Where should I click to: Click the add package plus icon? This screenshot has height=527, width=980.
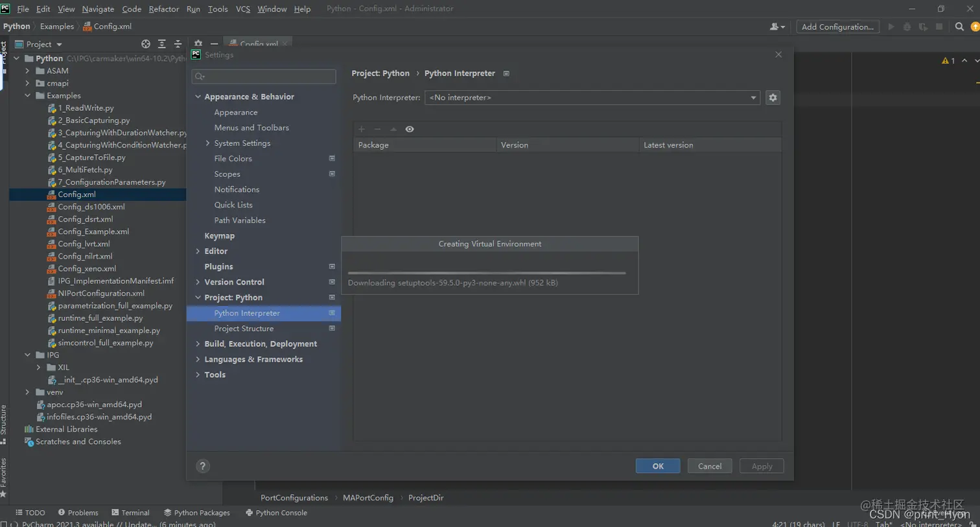(362, 129)
